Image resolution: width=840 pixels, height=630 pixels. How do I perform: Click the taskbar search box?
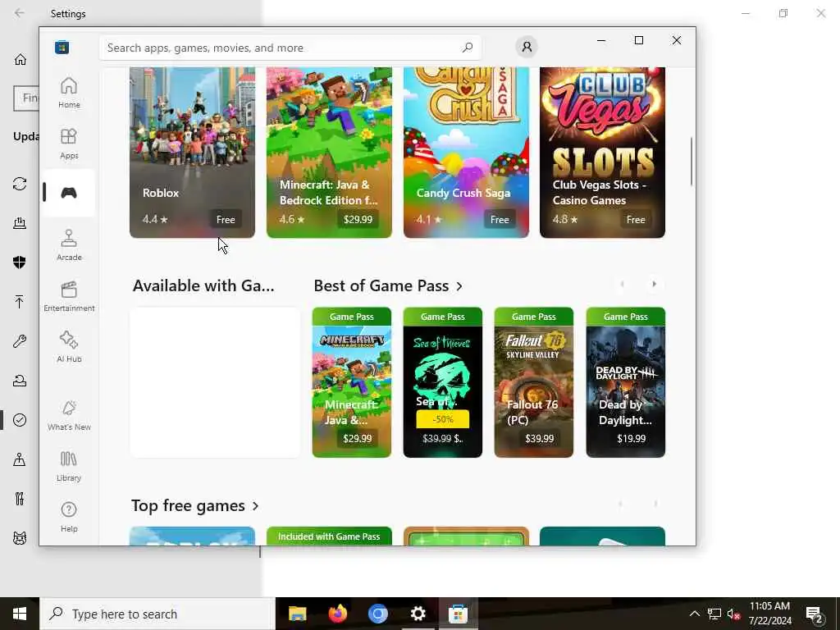[x=157, y=614]
